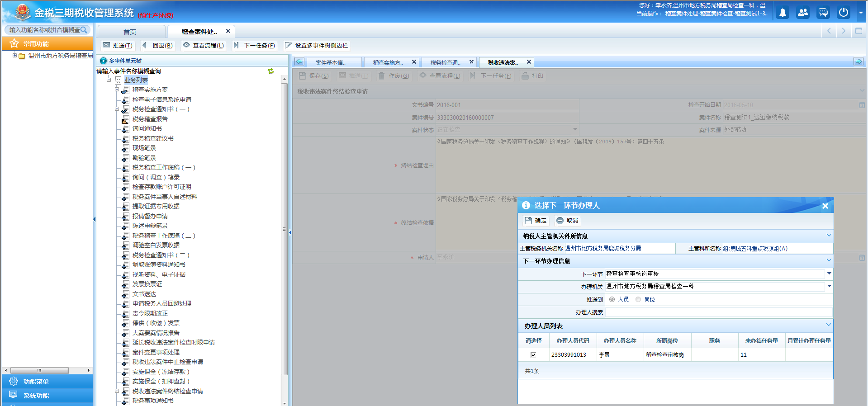This screenshot has width=868, height=406.
Task: Select 询问通知书 tree item
Action: [x=147, y=128]
